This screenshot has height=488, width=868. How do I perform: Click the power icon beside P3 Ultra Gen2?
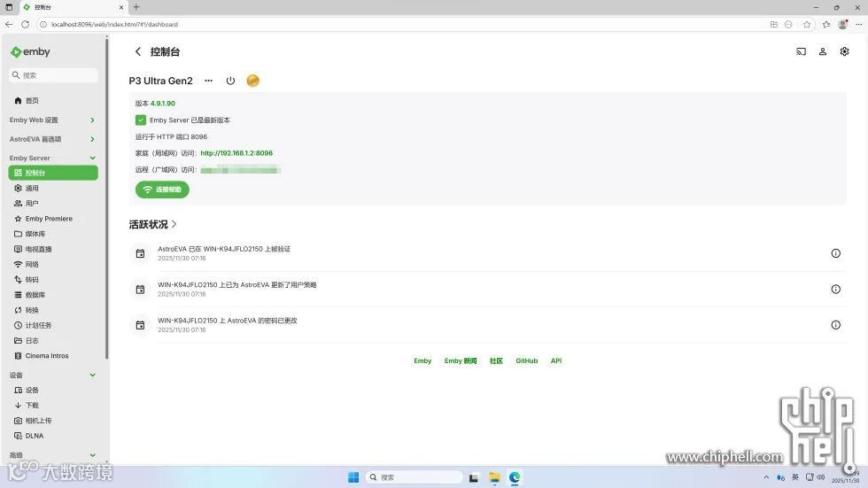pos(230,81)
